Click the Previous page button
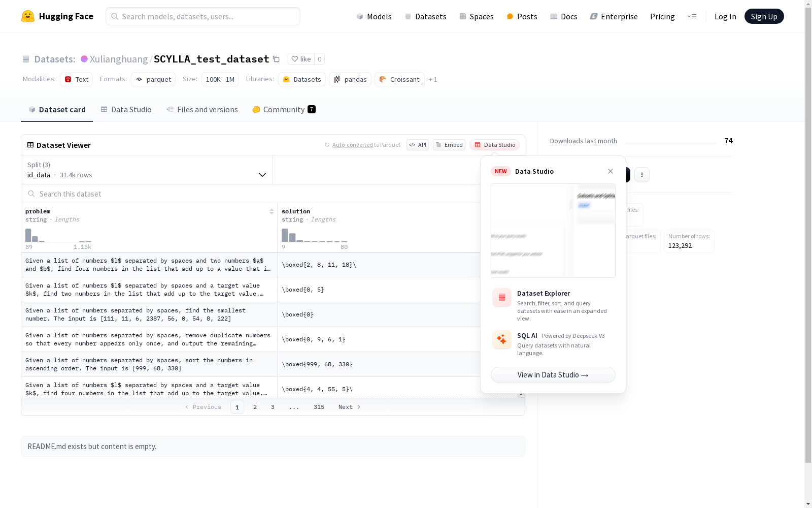812x508 pixels. click(203, 407)
